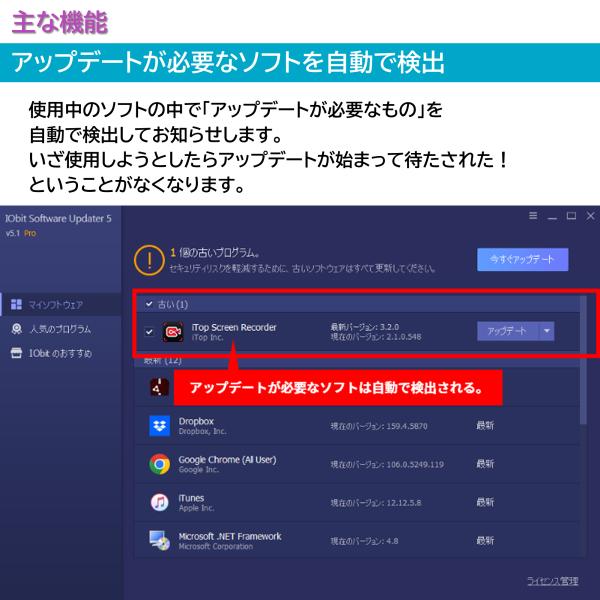Click the orange warning exclamation icon

pos(149,260)
